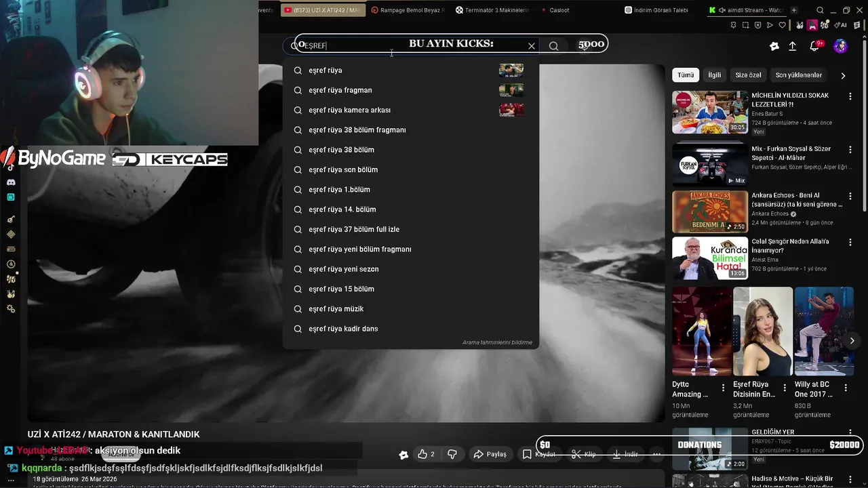Open the card icon in sidebar
This screenshot has width=868, height=488.
(11, 249)
